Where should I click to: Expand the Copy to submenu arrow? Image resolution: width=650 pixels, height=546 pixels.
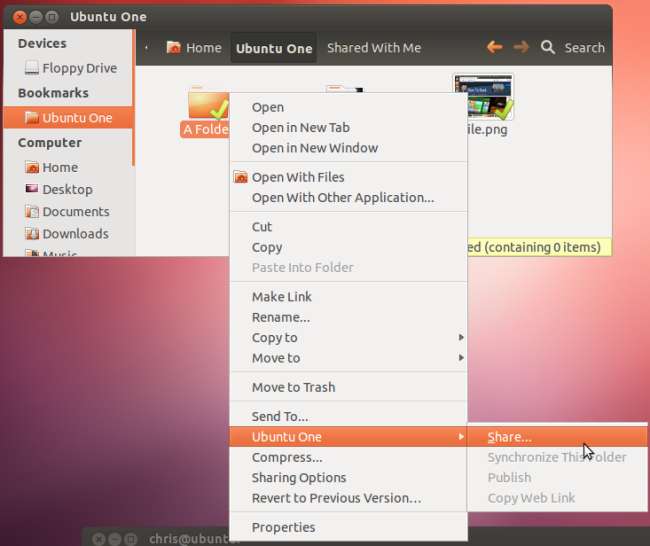click(x=461, y=337)
